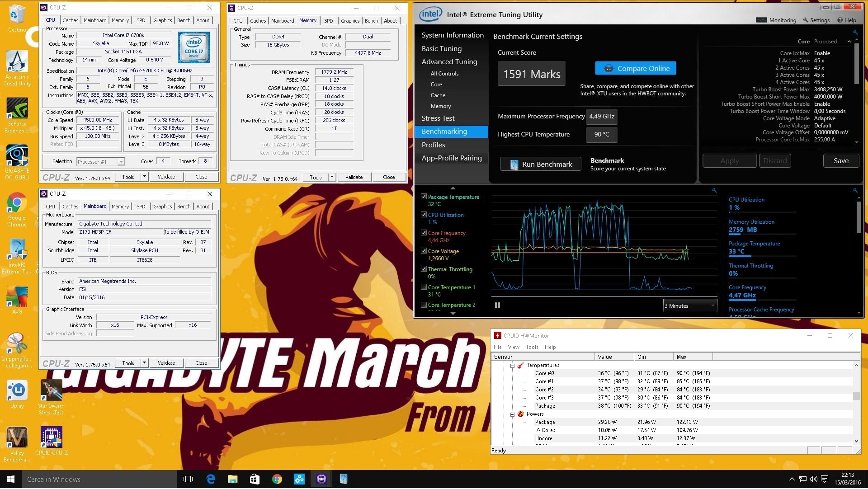The image size is (868, 489).
Task: Enable Core Temperature 2 graph checkbox
Action: click(424, 306)
